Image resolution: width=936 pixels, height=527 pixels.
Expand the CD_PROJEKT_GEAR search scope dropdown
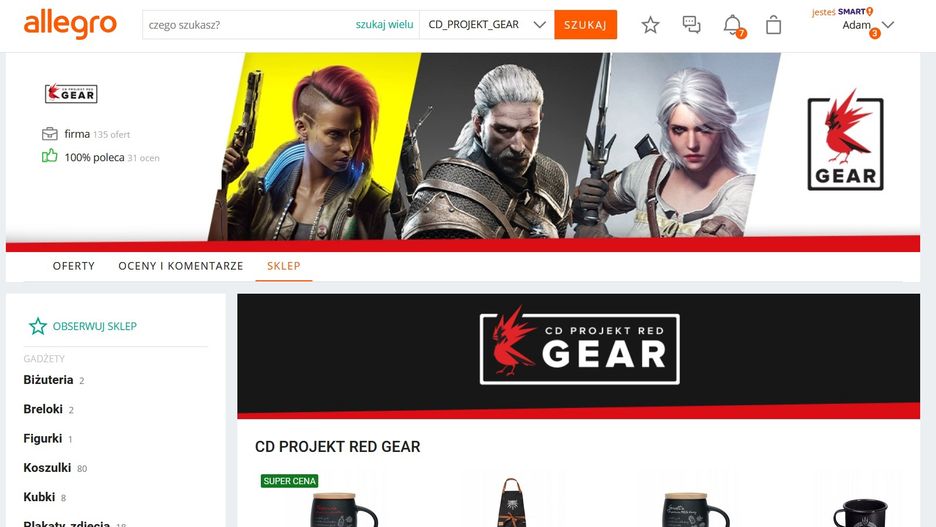pyautogui.click(x=487, y=24)
